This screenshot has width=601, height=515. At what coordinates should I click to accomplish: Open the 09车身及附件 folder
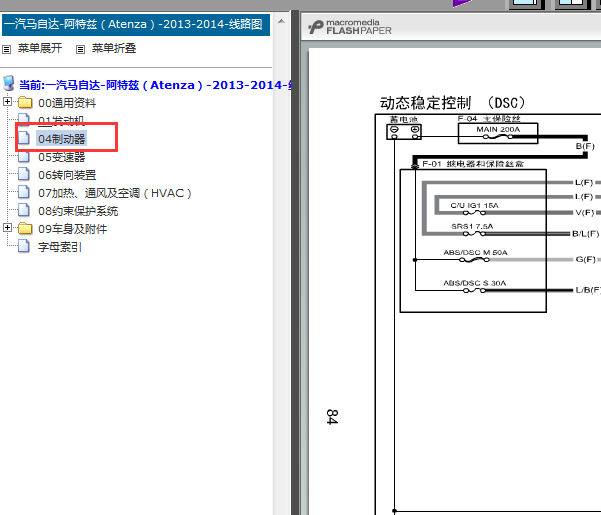[x=72, y=229]
